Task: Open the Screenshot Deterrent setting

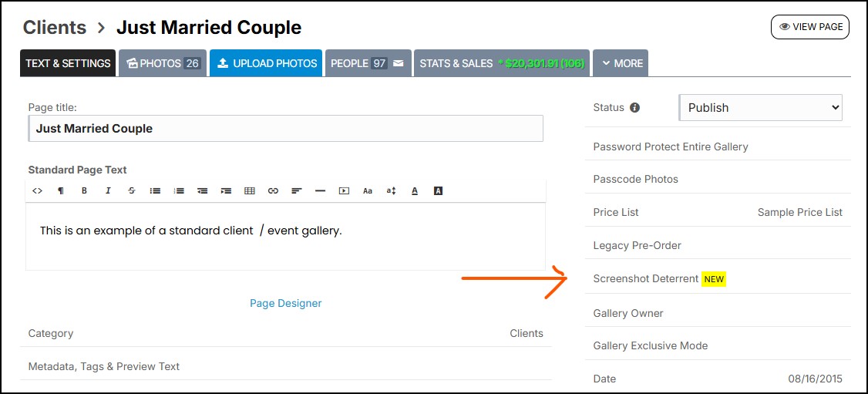Action: pos(646,278)
